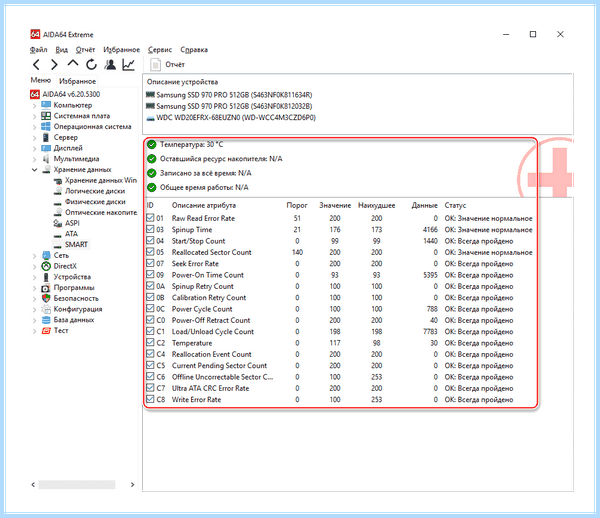Collapse the Хранение данных node
Image resolution: width=600 pixels, height=518 pixels.
click(34, 169)
